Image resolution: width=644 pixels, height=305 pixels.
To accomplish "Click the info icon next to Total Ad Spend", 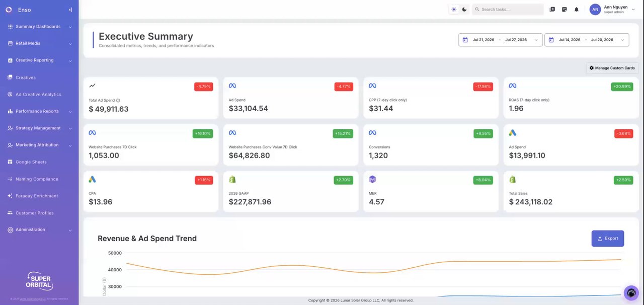I will point(118,100).
